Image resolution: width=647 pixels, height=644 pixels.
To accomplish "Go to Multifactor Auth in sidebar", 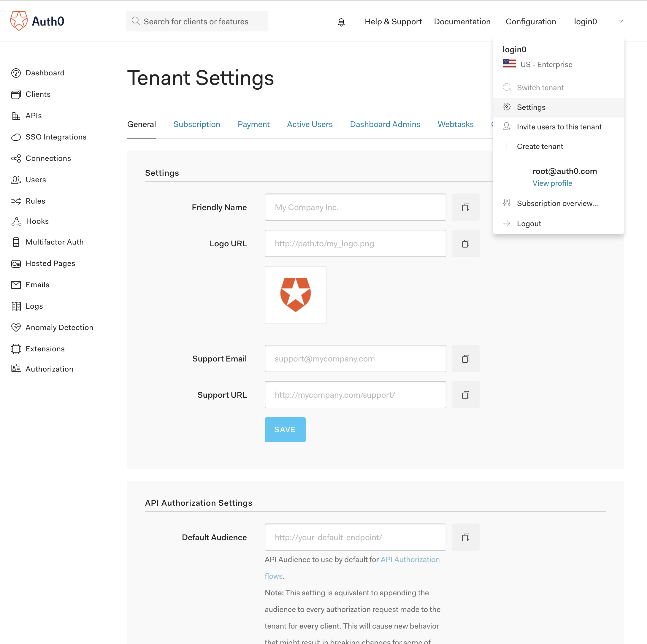I will tap(54, 242).
